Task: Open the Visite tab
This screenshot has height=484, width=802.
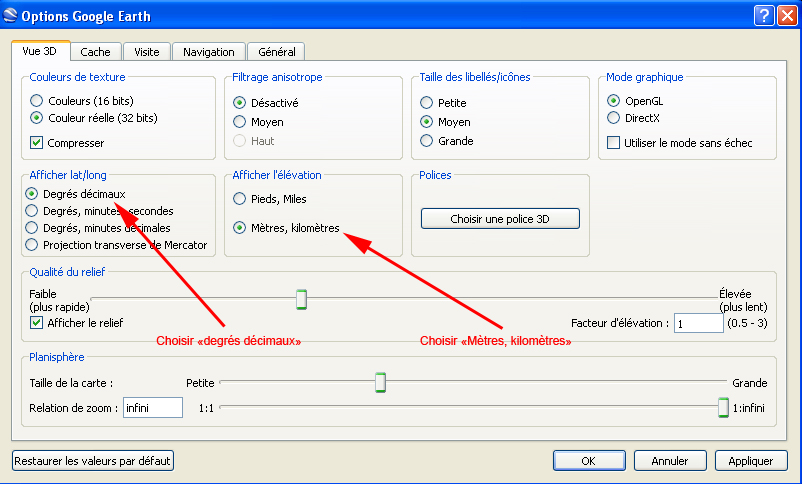Action: 147,52
